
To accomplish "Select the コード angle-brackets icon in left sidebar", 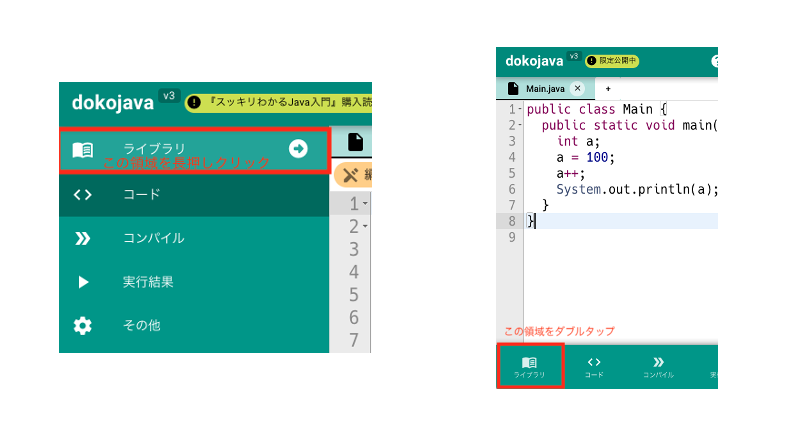I will 83,194.
